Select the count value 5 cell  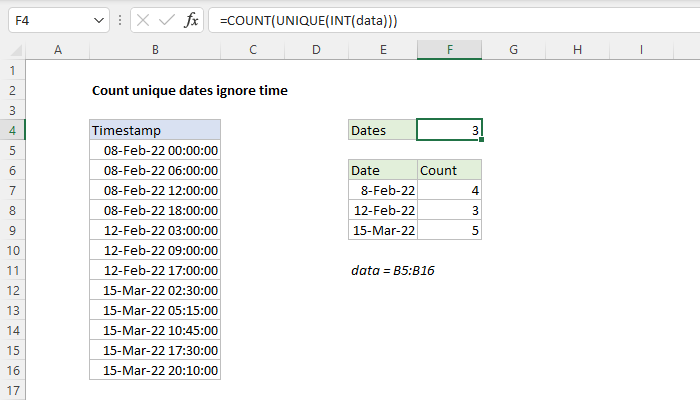pos(449,230)
